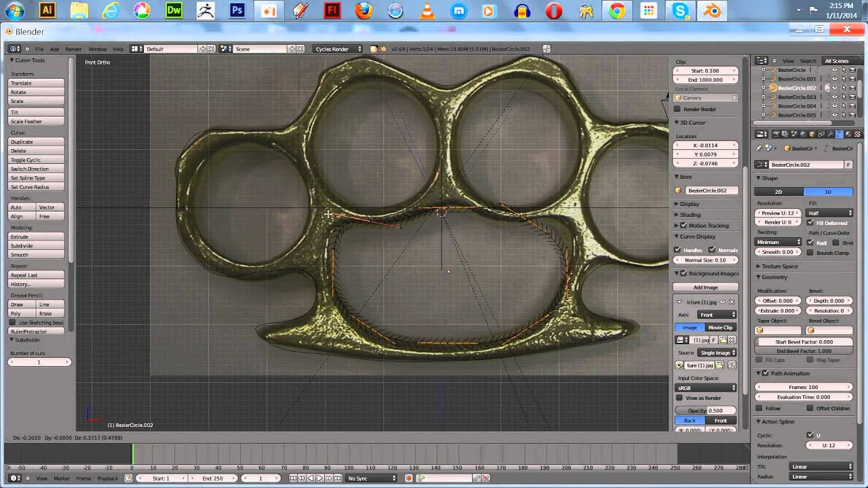Open the Modifiers wrench tab icon
This screenshot has width=868, height=488.
[830, 134]
